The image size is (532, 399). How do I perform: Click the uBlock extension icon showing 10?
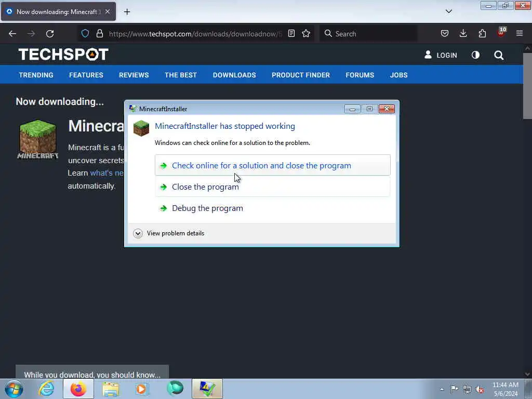[x=501, y=33]
